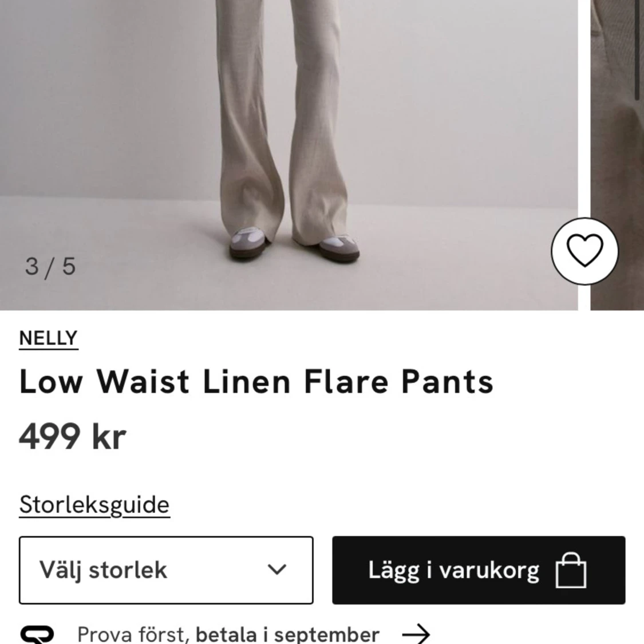Image resolution: width=644 pixels, height=644 pixels.
Task: Add pants to favorites with heart icon
Action: click(584, 251)
